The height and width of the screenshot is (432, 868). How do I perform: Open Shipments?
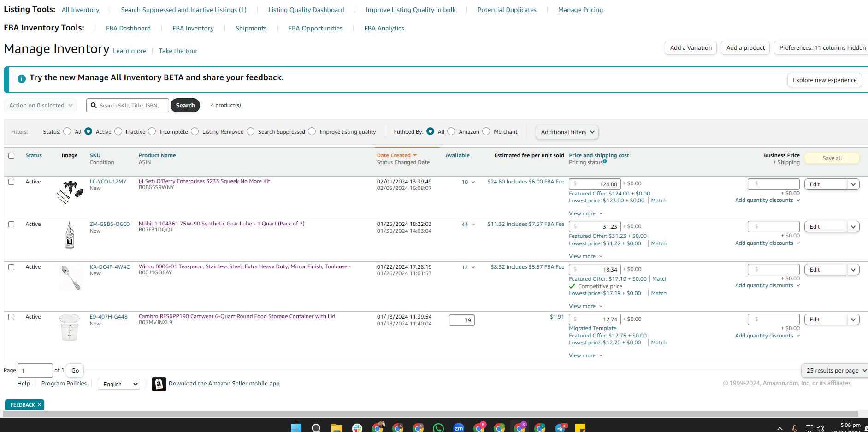tap(251, 28)
